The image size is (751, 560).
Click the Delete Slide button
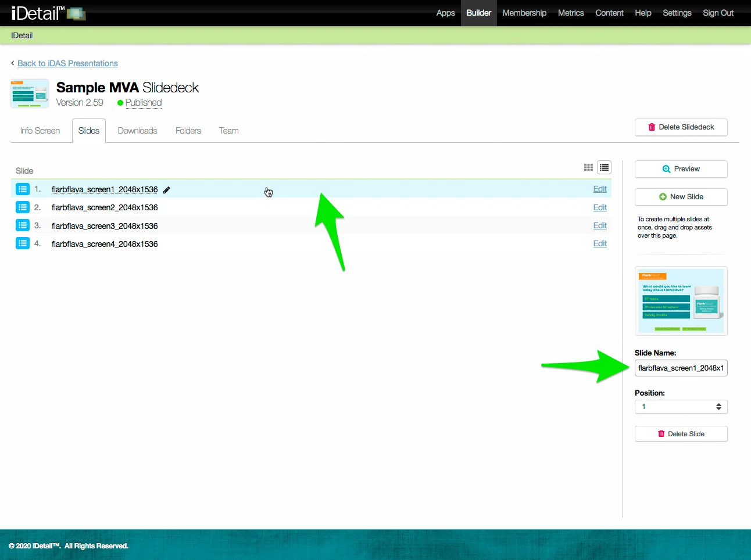click(681, 434)
